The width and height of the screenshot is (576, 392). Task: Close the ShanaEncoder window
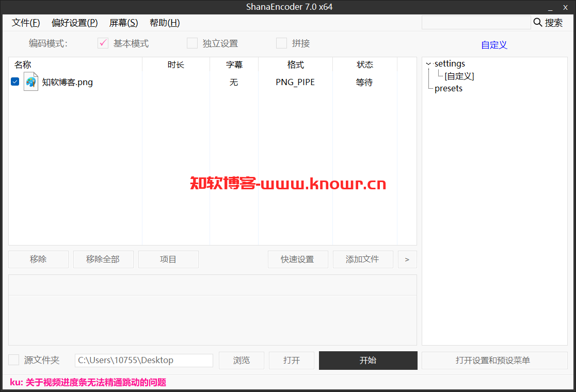[x=565, y=7]
